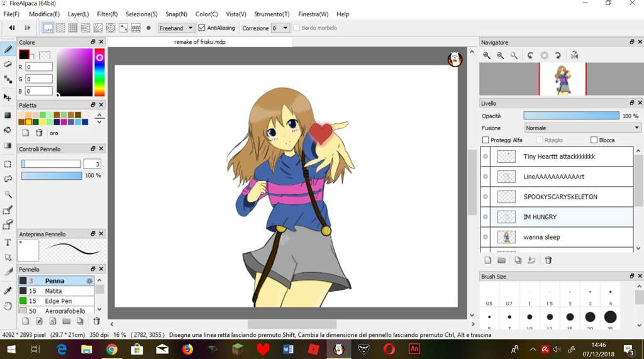This screenshot has width=644, height=359.
Task: Open the Filter(R) menu
Action: pyautogui.click(x=107, y=14)
